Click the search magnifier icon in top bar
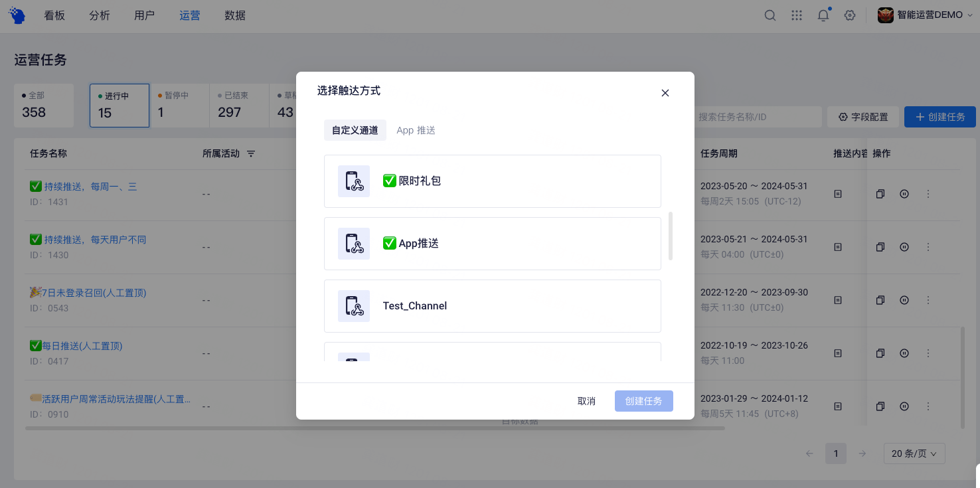Image resolution: width=980 pixels, height=488 pixels. tap(770, 15)
